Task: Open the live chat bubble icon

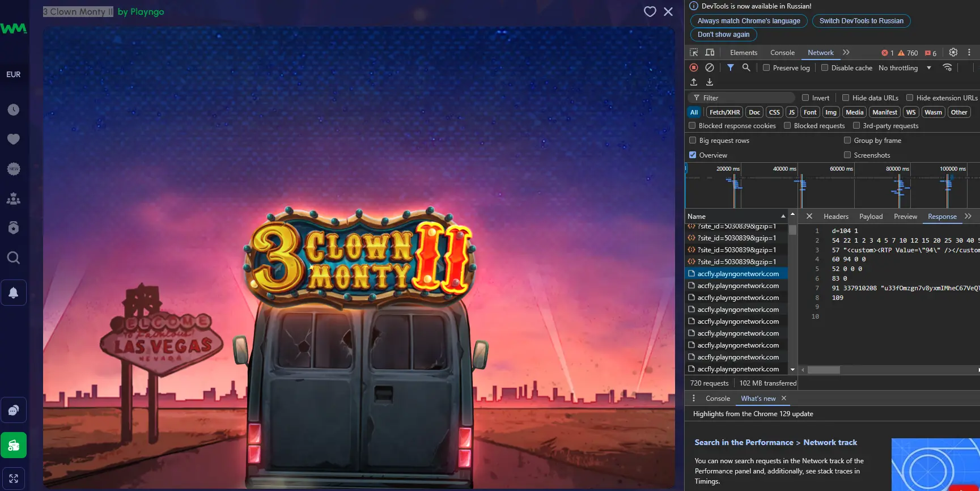Action: (x=14, y=410)
